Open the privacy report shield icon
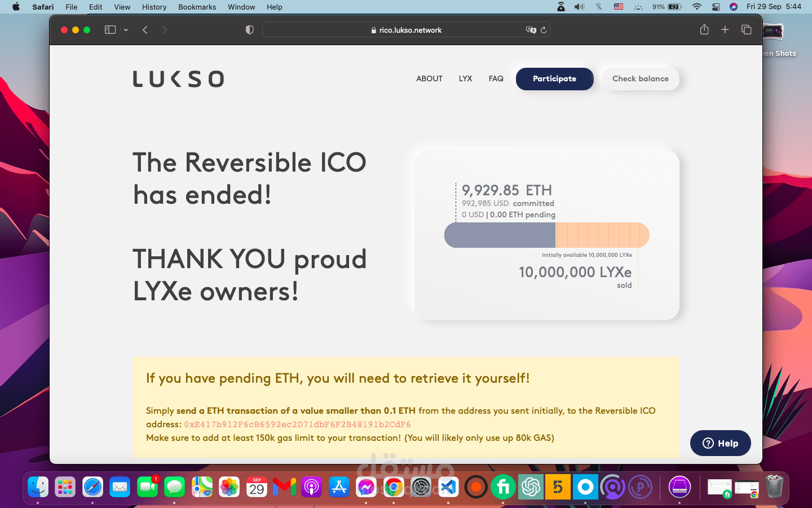Image resolution: width=812 pixels, height=508 pixels. 249,30
